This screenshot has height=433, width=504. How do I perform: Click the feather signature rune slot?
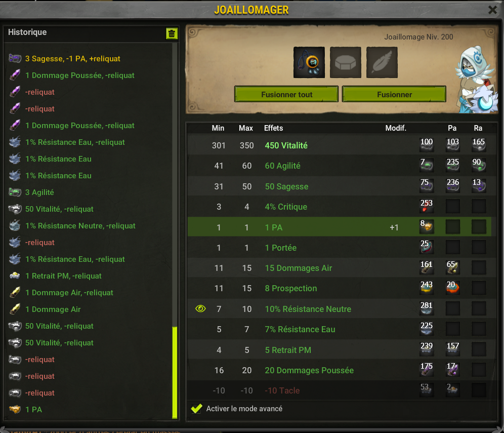[x=382, y=62]
